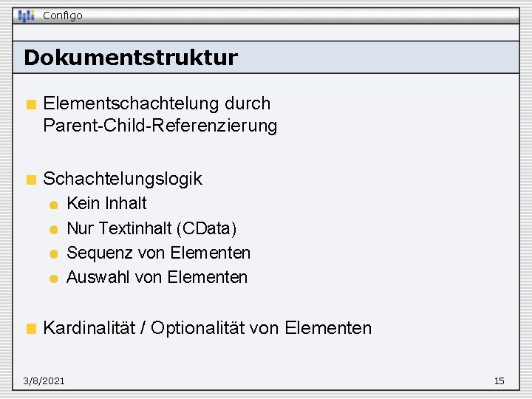Screen dimensions: 532x399
Task: Click the Kardinalität / Optionalität von Elementen line
Action: pyautogui.click(x=208, y=328)
